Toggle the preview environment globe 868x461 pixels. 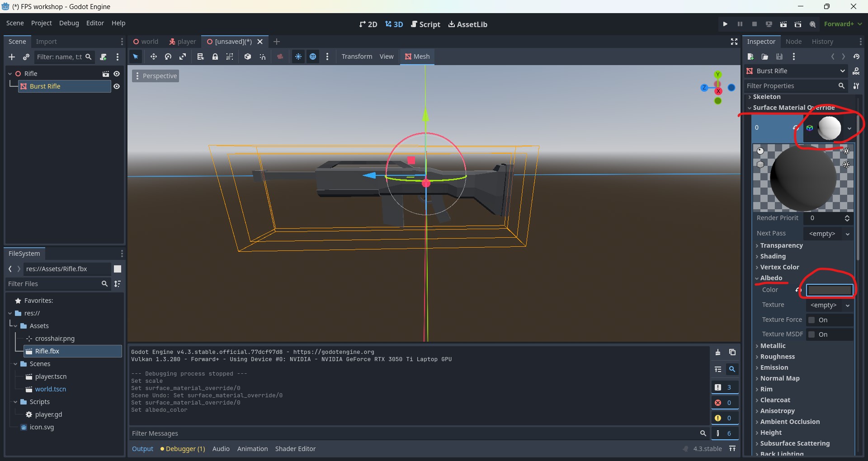click(313, 56)
